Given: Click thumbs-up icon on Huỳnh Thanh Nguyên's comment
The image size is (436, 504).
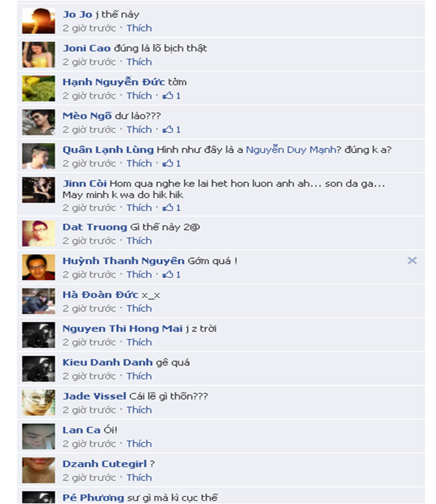Looking at the screenshot, I should click(168, 275).
